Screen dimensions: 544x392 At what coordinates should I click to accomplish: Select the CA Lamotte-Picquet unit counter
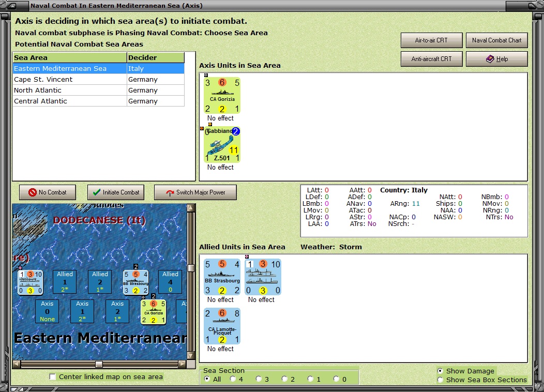point(222,326)
